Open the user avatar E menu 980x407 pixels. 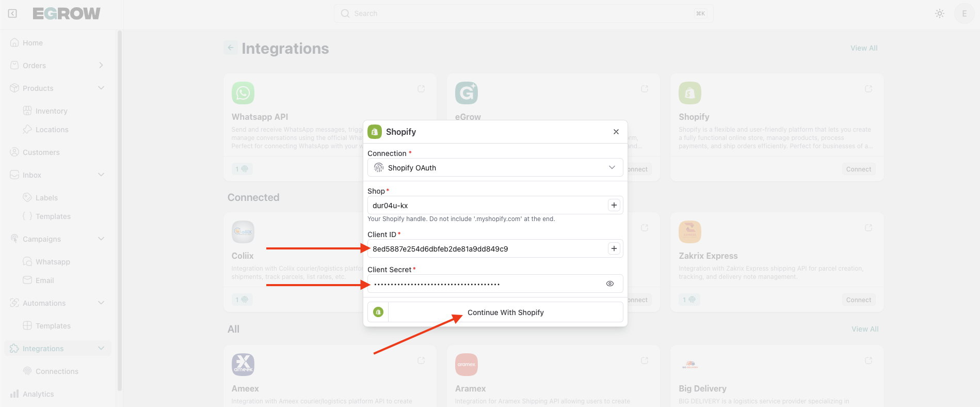pyautogui.click(x=964, y=13)
